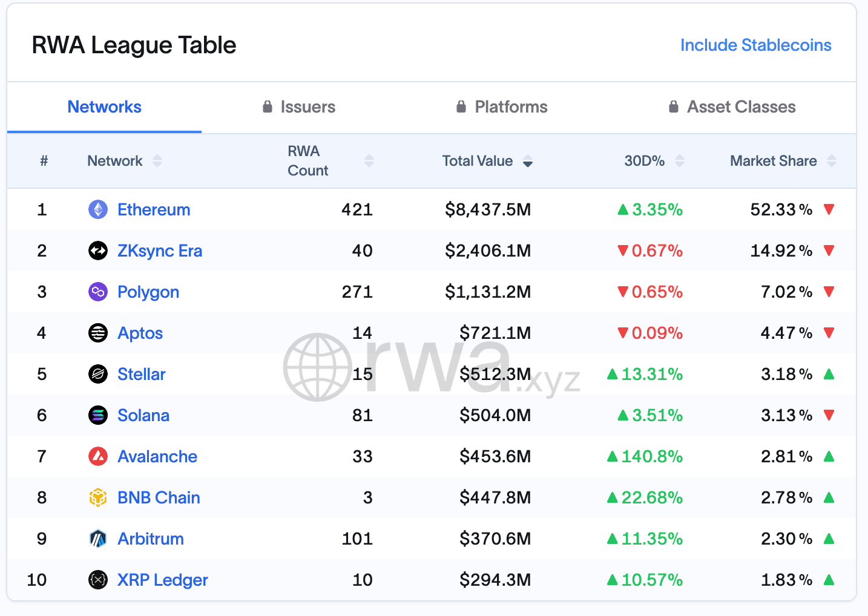This screenshot has width=868, height=616.
Task: Switch to the Issuers tab
Action: [x=299, y=107]
